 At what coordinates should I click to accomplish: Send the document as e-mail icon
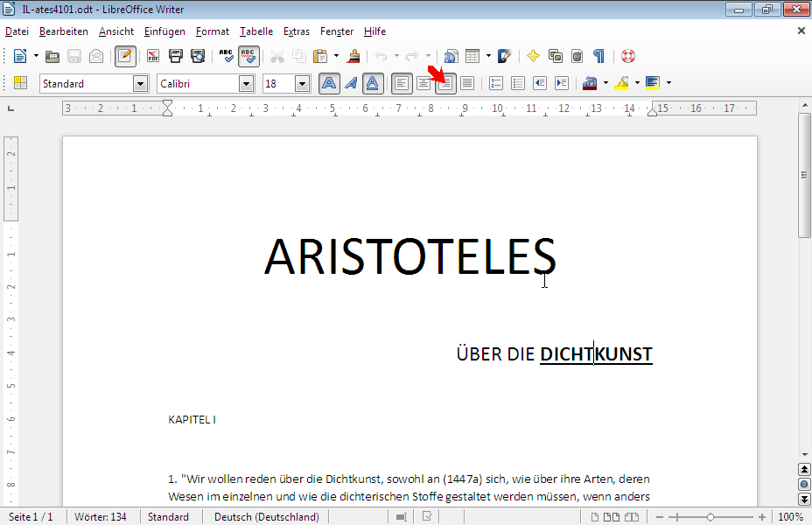click(x=96, y=56)
